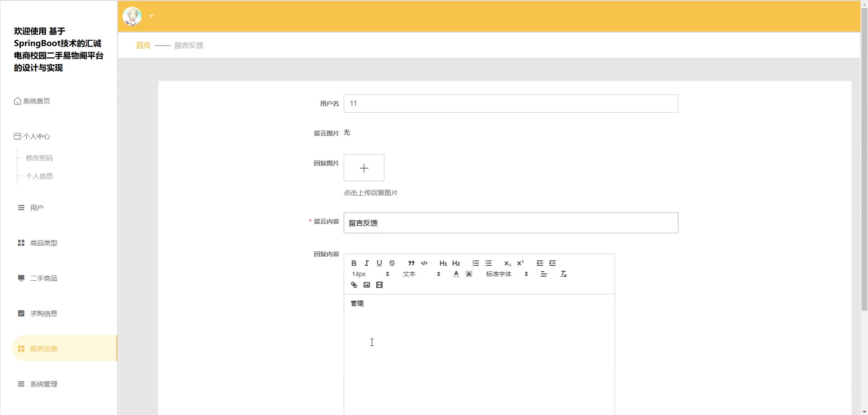Insert a video using the film icon
The image size is (868, 415).
click(379, 285)
